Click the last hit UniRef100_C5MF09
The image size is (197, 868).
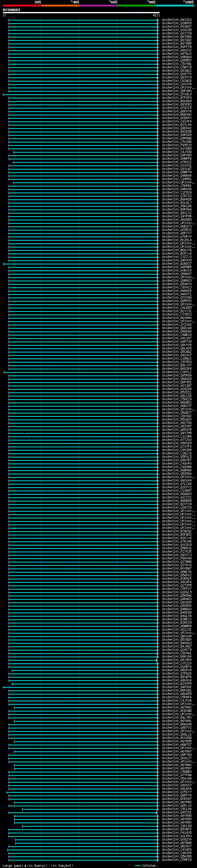[176, 860]
